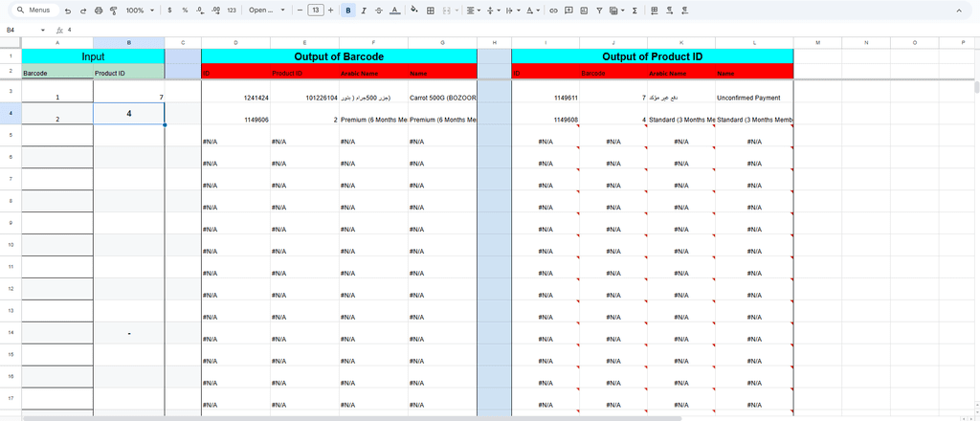Toggle Italic formatting
This screenshot has width=980, height=421.
[364, 11]
